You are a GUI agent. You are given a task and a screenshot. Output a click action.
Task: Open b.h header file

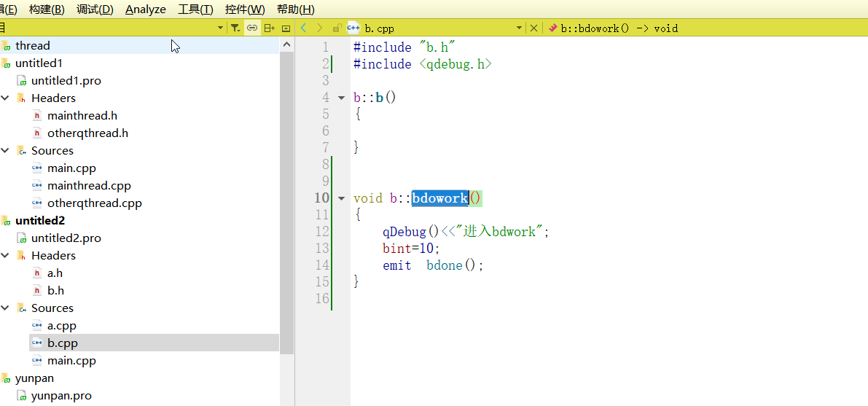(x=55, y=291)
